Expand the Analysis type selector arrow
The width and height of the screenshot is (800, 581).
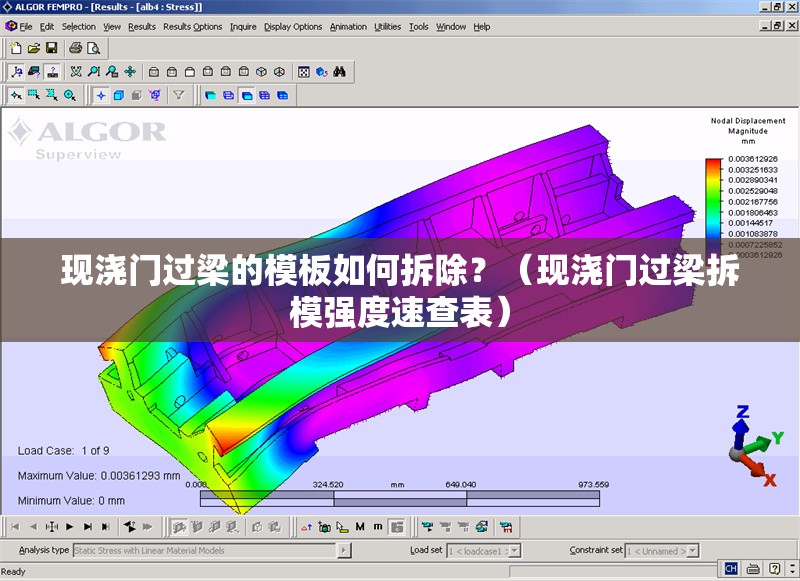(x=342, y=550)
